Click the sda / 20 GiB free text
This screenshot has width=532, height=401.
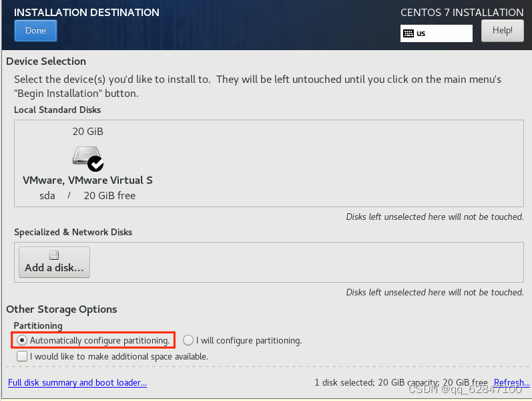click(87, 196)
